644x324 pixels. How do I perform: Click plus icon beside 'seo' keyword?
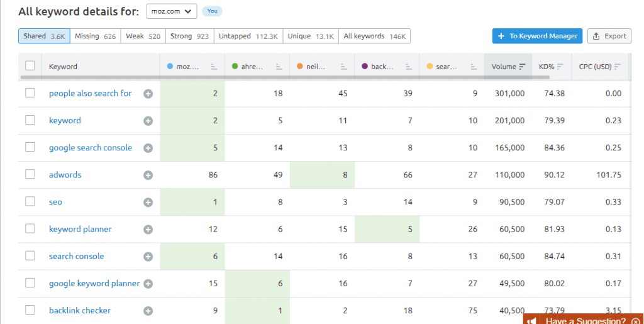coord(148,203)
